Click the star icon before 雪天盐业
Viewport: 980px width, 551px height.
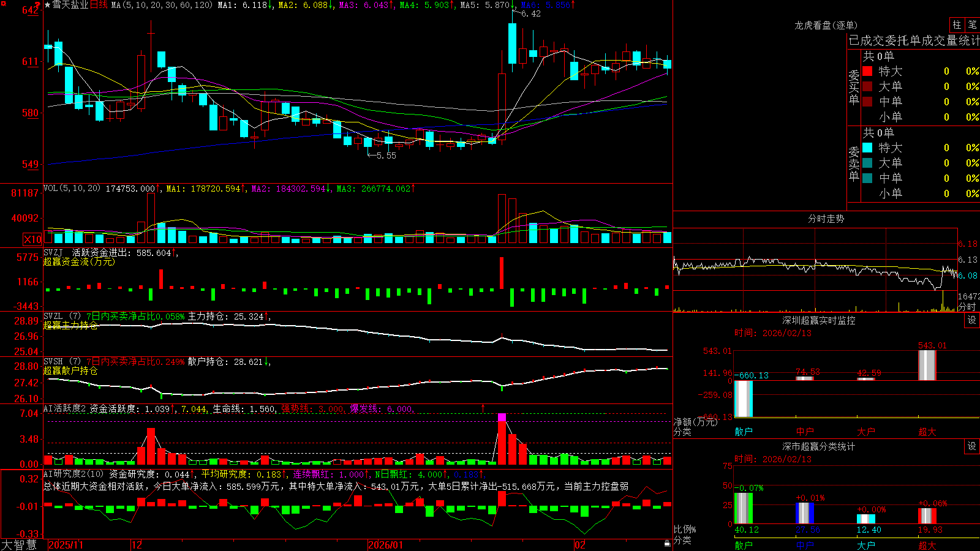47,5
